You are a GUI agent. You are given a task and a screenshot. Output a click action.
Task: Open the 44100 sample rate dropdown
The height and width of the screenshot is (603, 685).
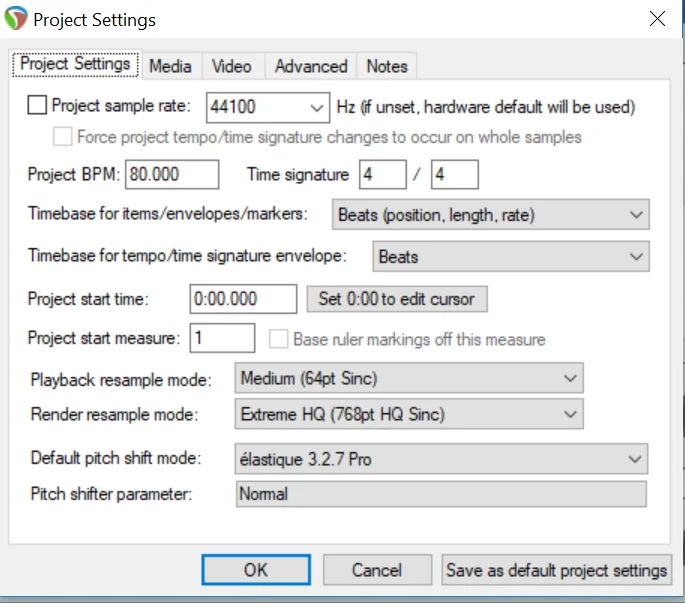(x=268, y=107)
